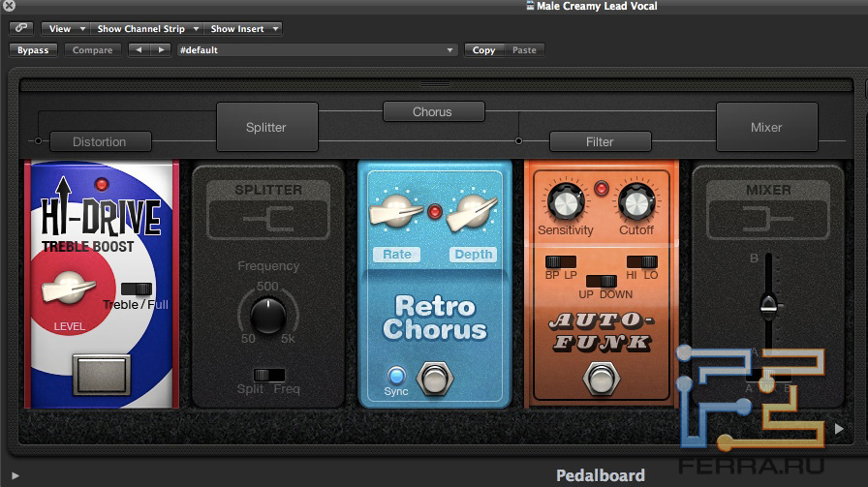Toggle the Treble/Full switch on Hi-Drive

[137, 289]
